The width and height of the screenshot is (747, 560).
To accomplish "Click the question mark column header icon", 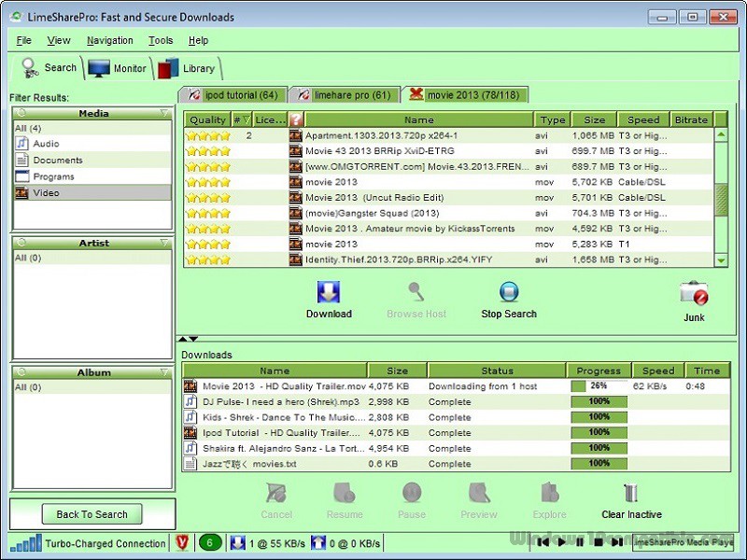I will [296, 119].
